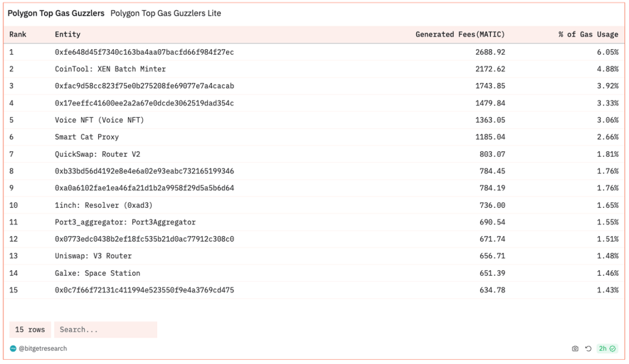Viewport: 629px width, 364px height.
Task: Click the bitgetresearch avatar icon
Action: click(x=13, y=349)
